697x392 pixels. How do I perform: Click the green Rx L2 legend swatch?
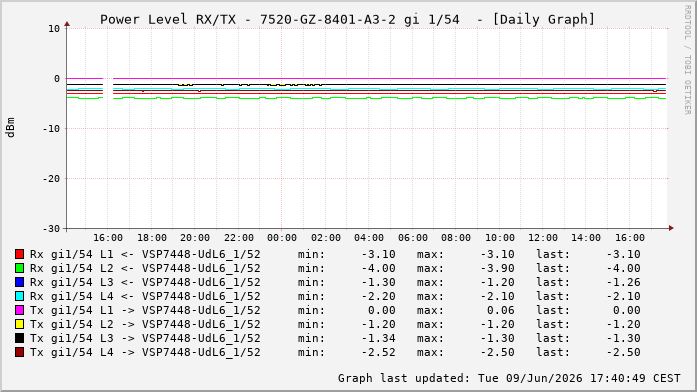tap(19, 268)
